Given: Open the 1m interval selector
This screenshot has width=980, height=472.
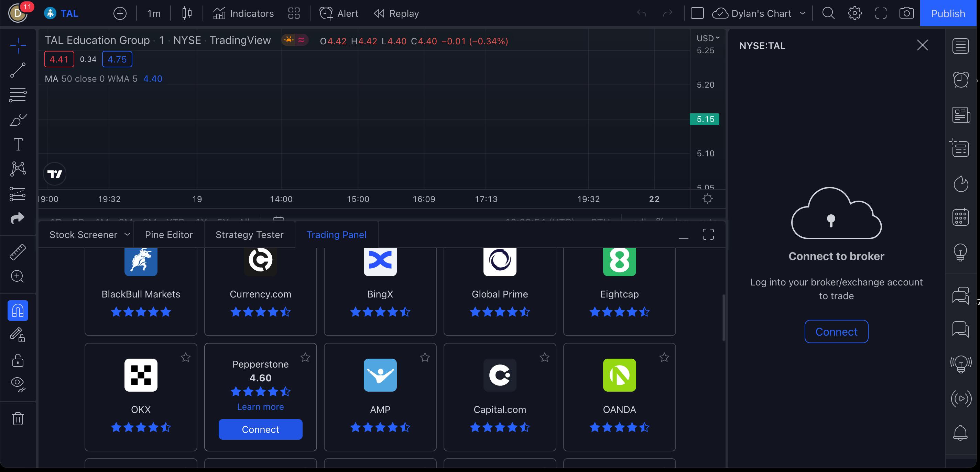Looking at the screenshot, I should pos(154,14).
